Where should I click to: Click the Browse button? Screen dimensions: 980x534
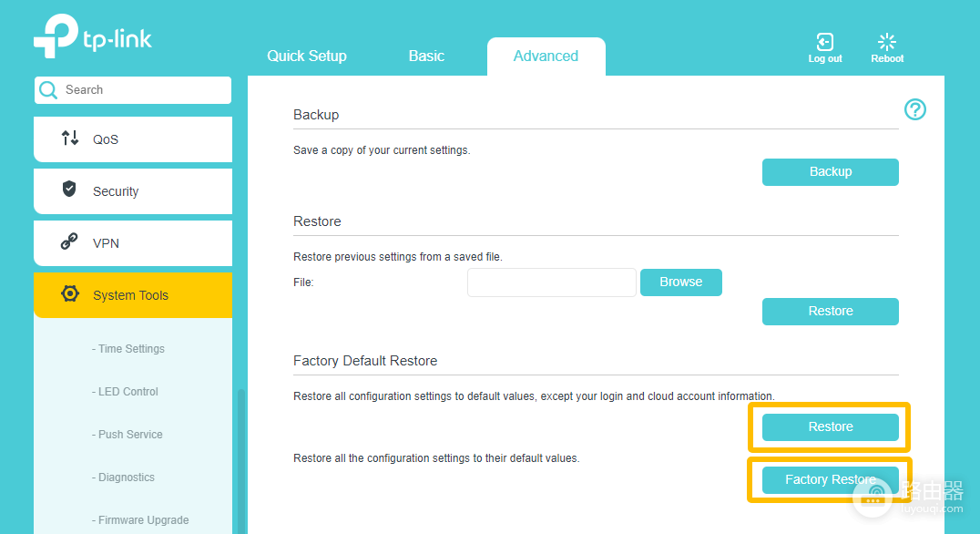tap(681, 282)
